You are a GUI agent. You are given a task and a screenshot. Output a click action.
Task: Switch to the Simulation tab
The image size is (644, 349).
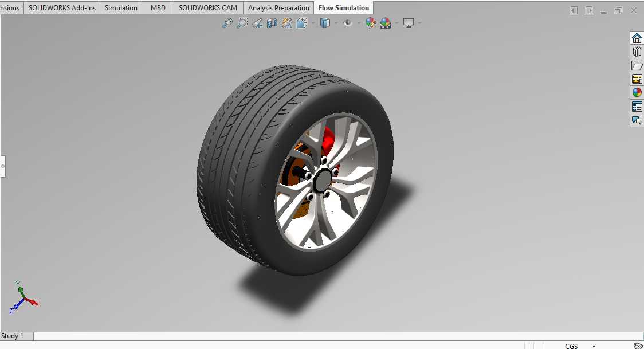(121, 8)
